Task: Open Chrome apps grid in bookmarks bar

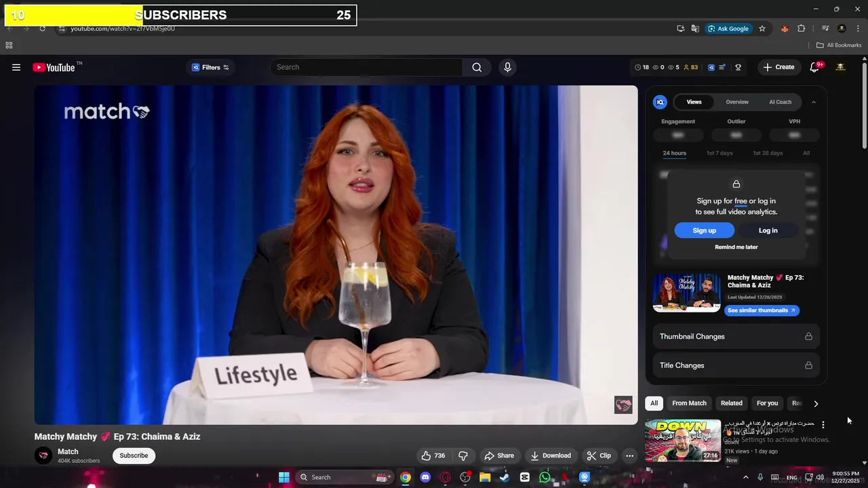Action: (x=9, y=45)
